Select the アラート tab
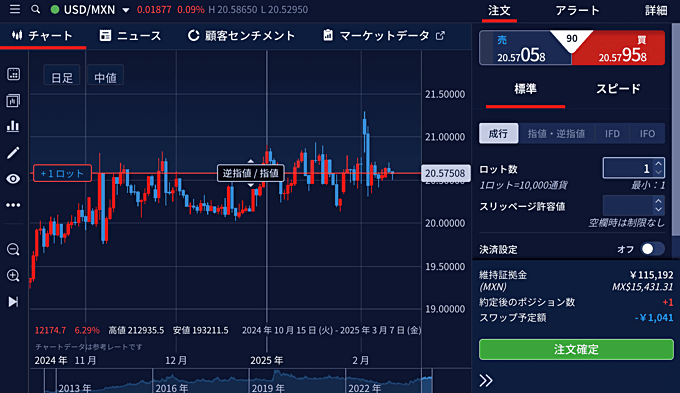680x393 pixels. pos(577,10)
